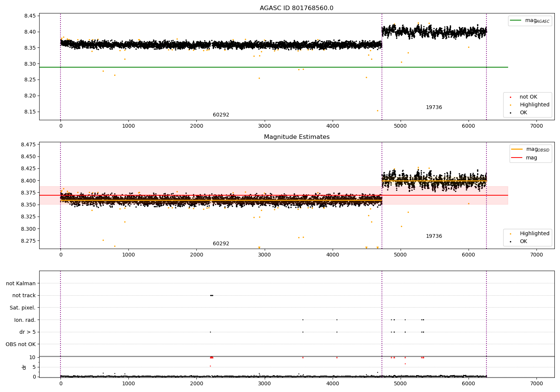Click the 'not track' row label
Image resolution: width=560 pixels, height=392 pixels.
pyautogui.click(x=24, y=296)
